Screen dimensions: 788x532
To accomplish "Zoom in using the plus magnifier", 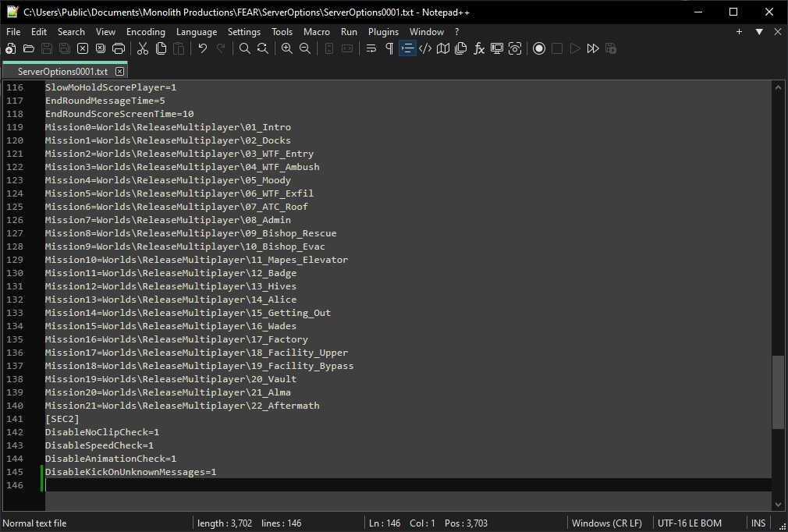I will [287, 48].
